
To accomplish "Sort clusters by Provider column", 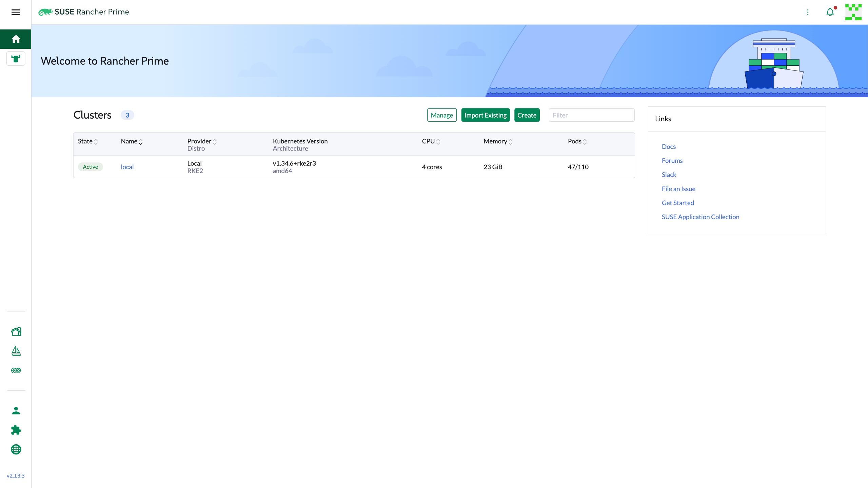I will [x=202, y=141].
